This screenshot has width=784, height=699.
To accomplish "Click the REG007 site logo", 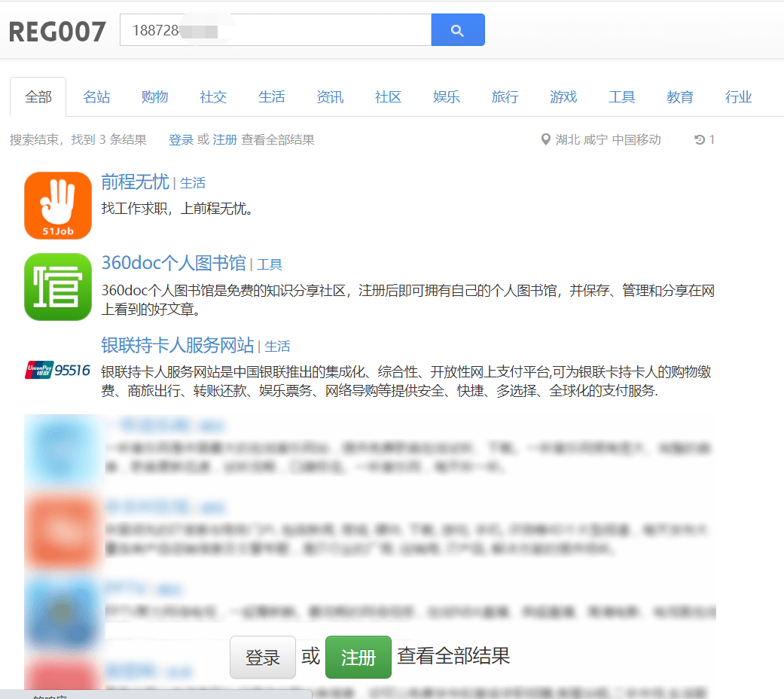I will click(x=57, y=32).
